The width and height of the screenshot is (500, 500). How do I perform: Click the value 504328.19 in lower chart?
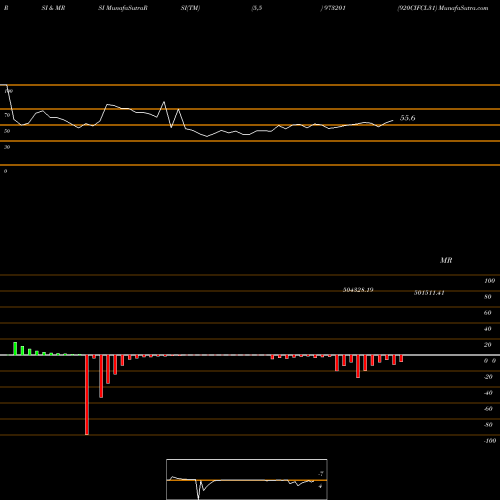point(358,290)
